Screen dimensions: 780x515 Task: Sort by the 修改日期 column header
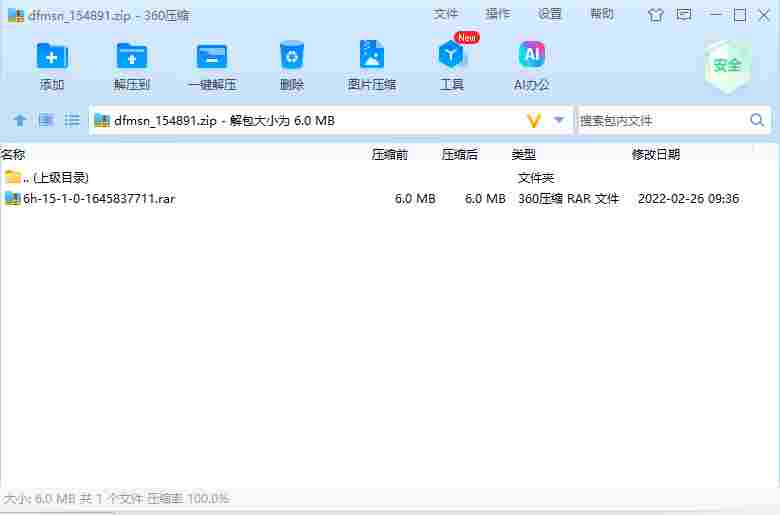click(656, 155)
